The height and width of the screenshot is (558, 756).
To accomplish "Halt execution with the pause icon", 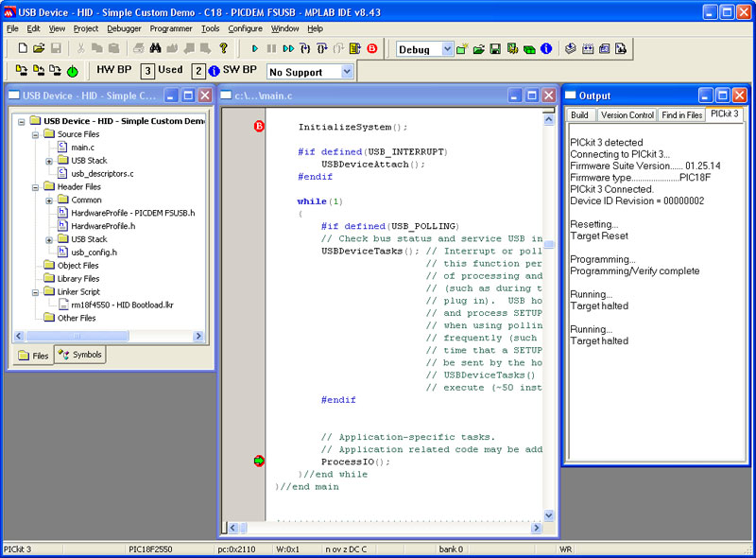I will [x=271, y=49].
